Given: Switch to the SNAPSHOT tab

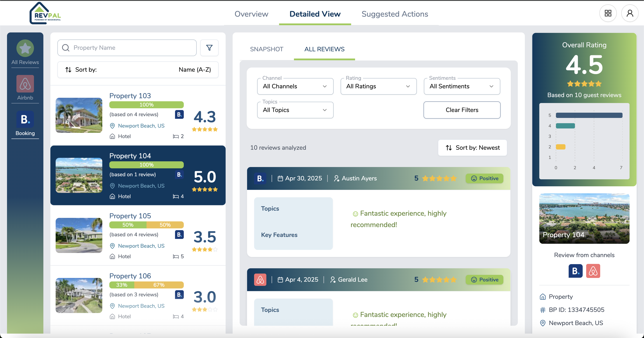Looking at the screenshot, I should click(x=267, y=49).
